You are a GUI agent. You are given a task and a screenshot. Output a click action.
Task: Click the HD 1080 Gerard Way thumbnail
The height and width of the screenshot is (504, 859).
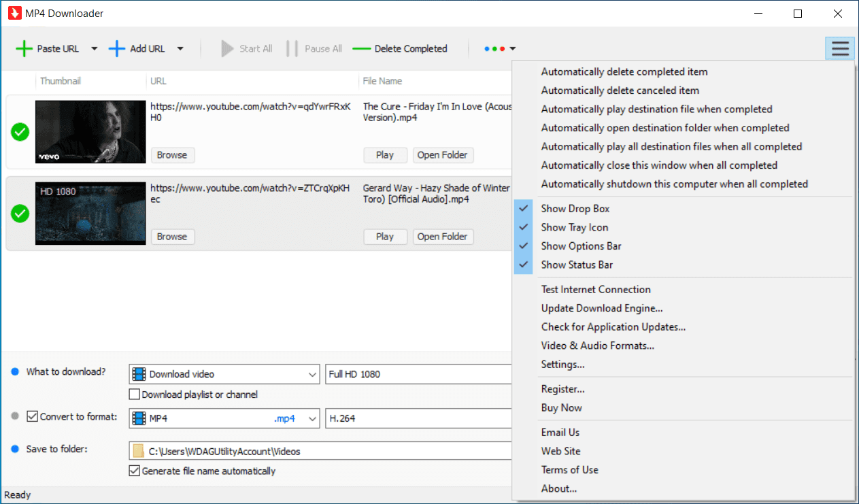click(x=90, y=214)
